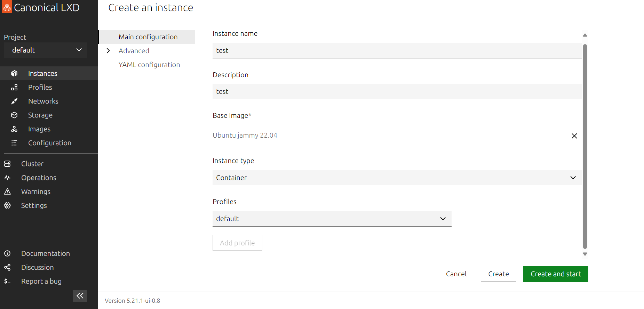Click the Cluster server icon
644x309 pixels.
click(x=7, y=164)
